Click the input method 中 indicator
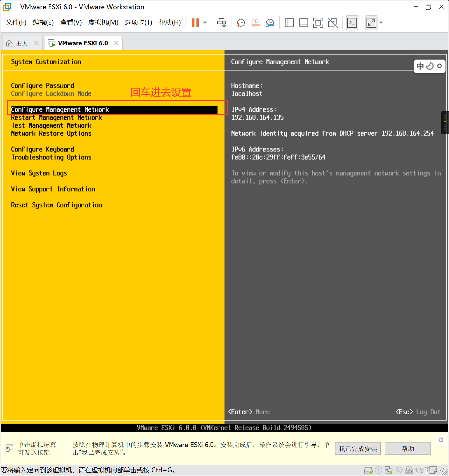The width and height of the screenshot is (449, 476). (x=420, y=66)
